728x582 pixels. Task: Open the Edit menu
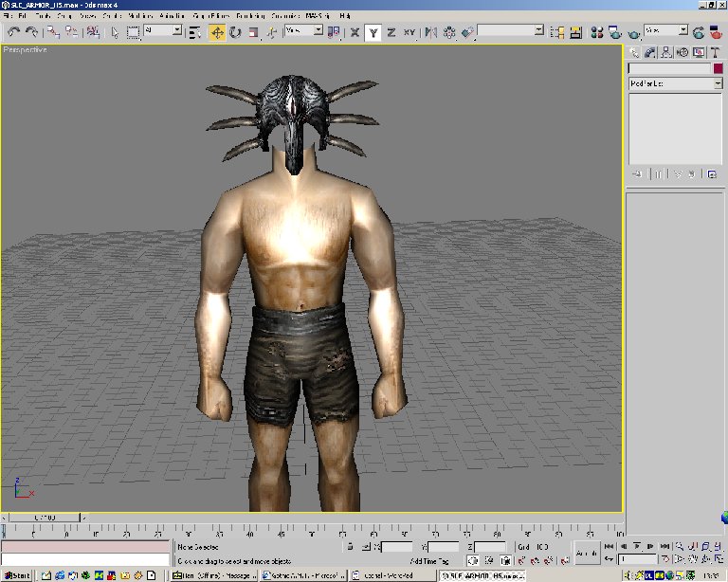(x=23, y=15)
